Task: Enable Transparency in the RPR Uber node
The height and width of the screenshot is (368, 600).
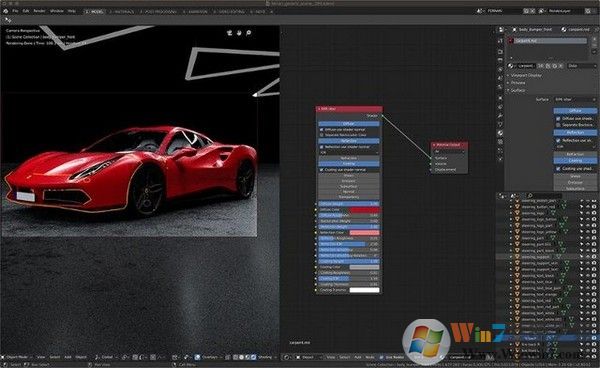Action: pyautogui.click(x=349, y=197)
